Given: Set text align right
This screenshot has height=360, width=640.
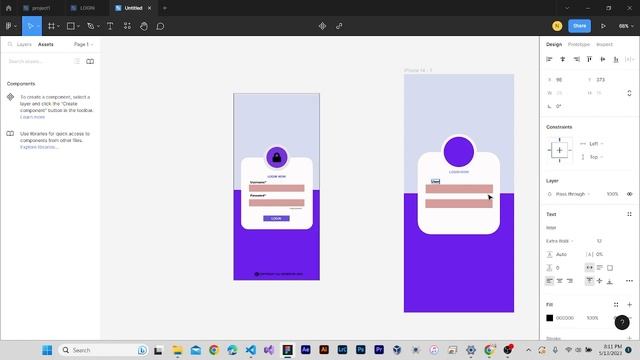Looking at the screenshot, I should tap(570, 281).
